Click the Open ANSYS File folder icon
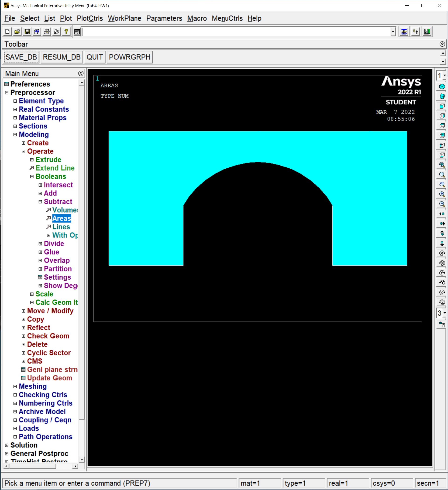448x490 pixels. [x=17, y=31]
